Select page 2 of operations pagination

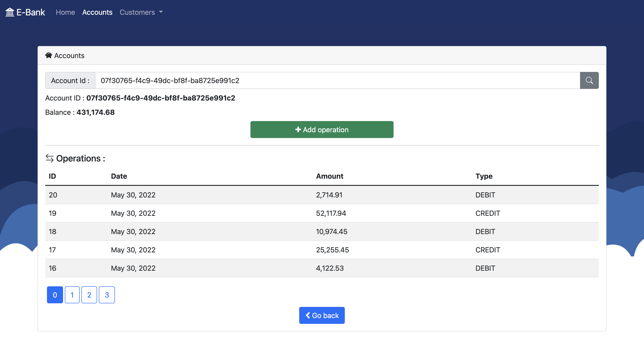[89, 295]
